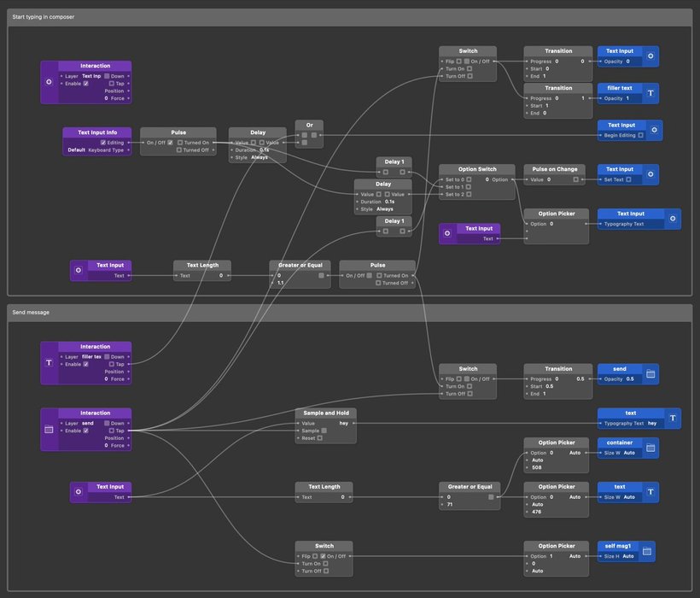Uncheck the Enable checkbox on top Interaction patch
The image size is (700, 598).
[85, 84]
